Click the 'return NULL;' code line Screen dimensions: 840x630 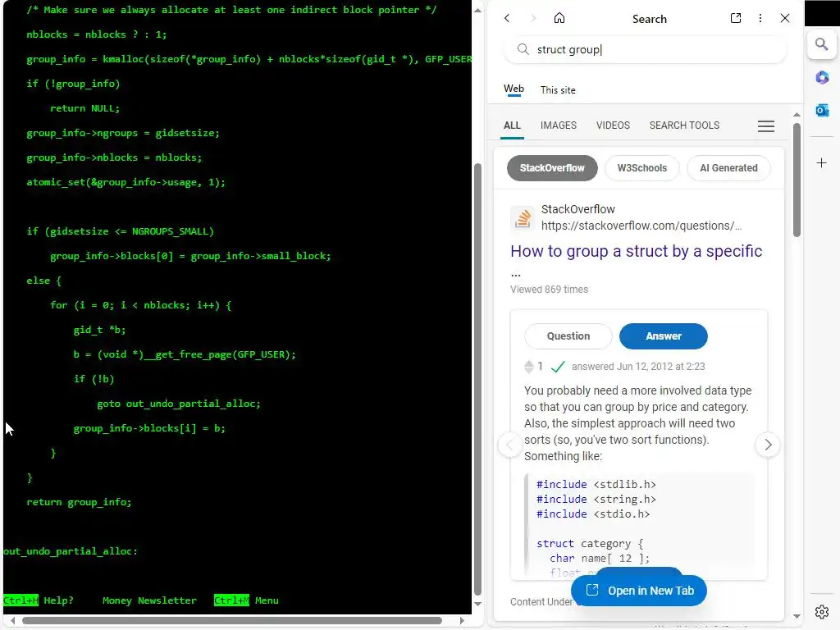[x=84, y=108]
